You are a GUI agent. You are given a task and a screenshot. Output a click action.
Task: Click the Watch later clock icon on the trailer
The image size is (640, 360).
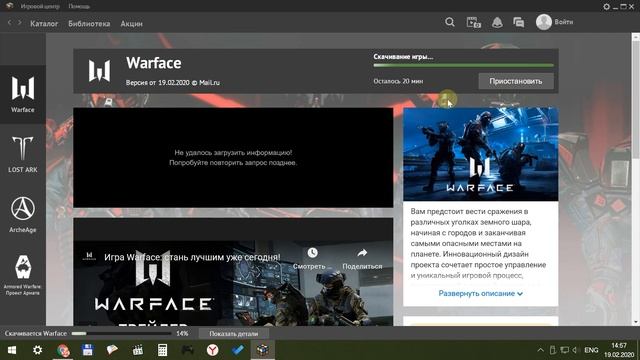pos(312,253)
